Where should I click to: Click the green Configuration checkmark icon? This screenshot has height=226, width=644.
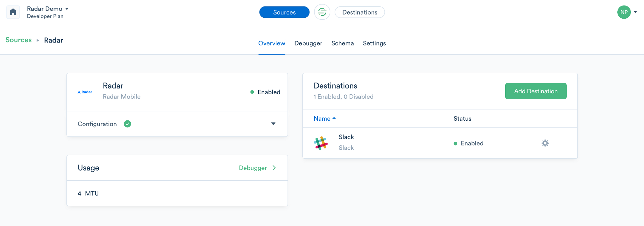coord(128,124)
